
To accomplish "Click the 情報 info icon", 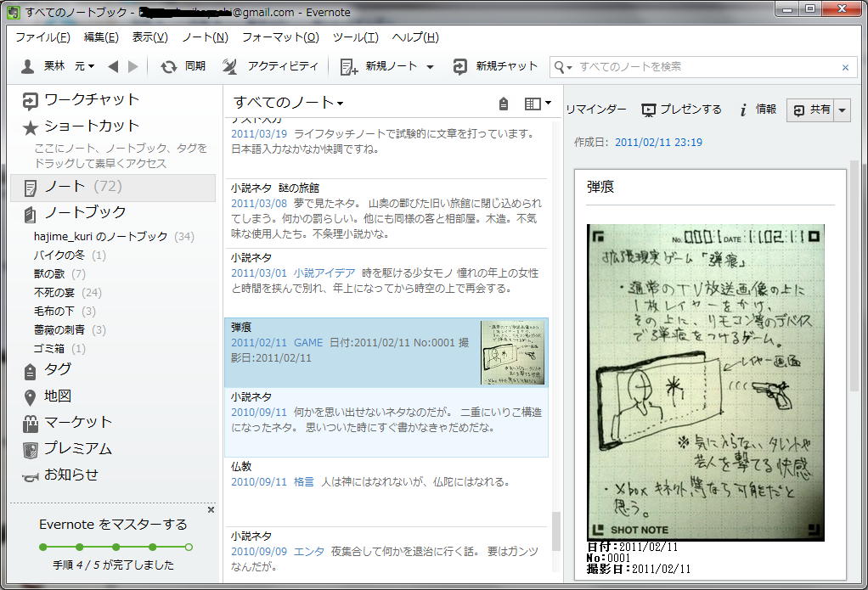I will [x=743, y=110].
